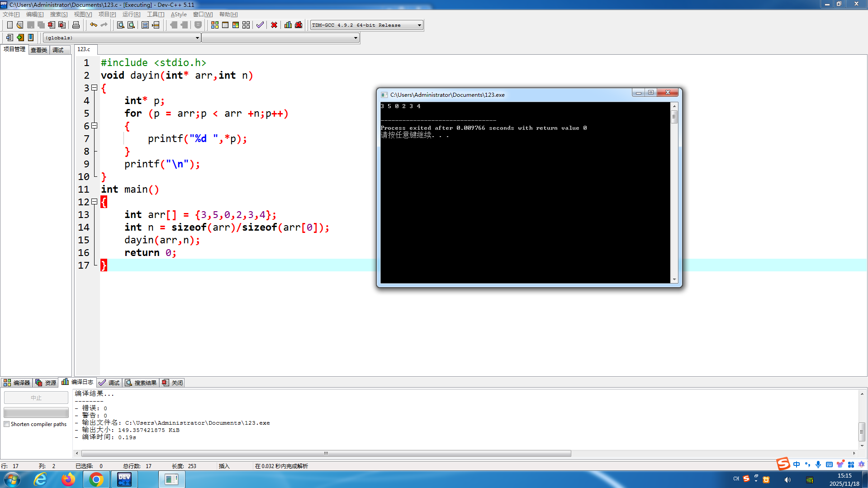Open Firefox from the taskbar
Image resolution: width=868 pixels, height=488 pixels.
click(x=68, y=479)
